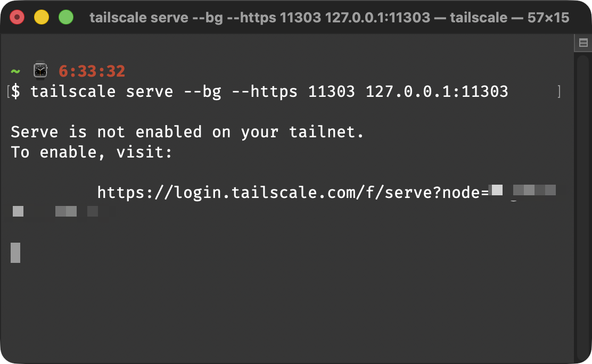Click the terminal cursor block
This screenshot has height=364, width=592.
tap(15, 252)
